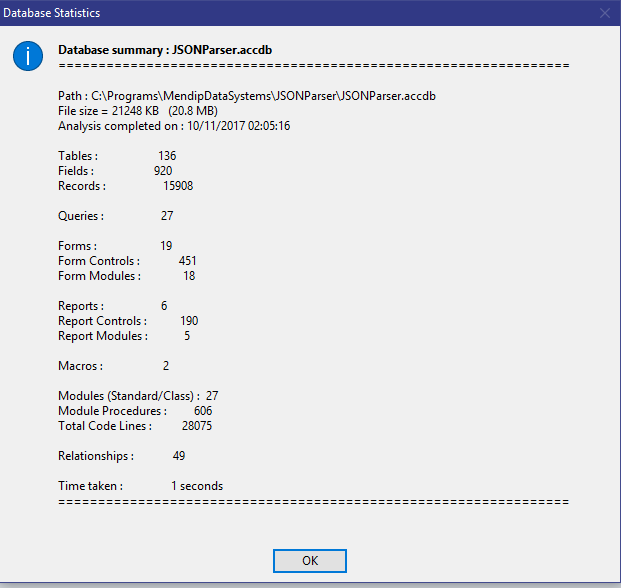The image size is (621, 588).
Task: Click the Tables count 136
Action: click(x=167, y=156)
